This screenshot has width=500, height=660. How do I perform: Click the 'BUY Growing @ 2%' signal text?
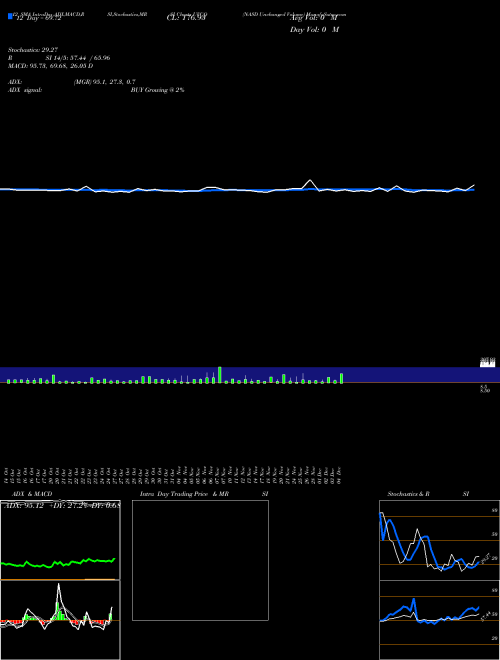157,90
